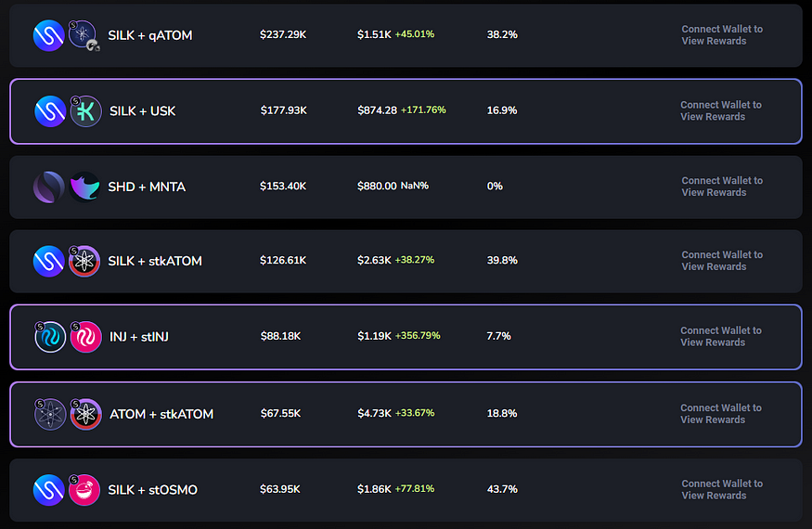Click the $4.73K volume in the ATOM row

(374, 414)
